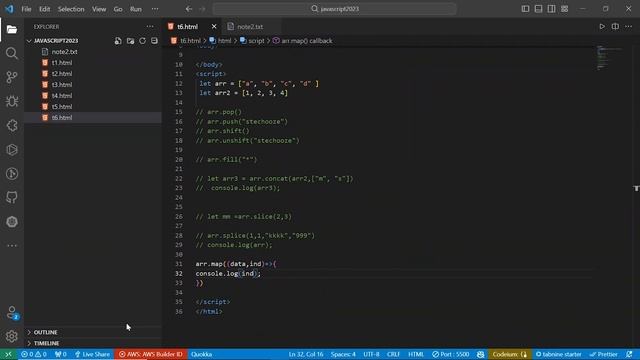Open t2.html in the Explorer

tap(93, 74)
